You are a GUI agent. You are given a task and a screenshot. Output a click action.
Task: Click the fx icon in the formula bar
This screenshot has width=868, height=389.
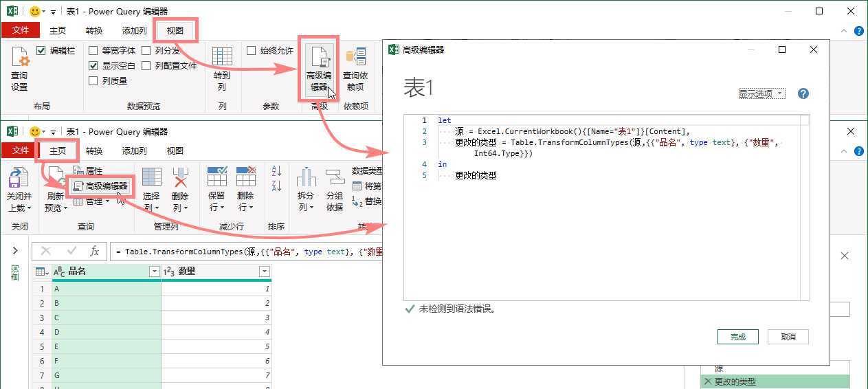(95, 252)
